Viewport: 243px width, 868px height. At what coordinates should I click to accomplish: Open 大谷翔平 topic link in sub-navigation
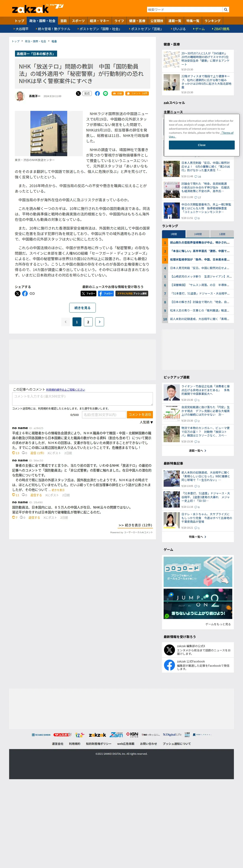click(x=22, y=29)
